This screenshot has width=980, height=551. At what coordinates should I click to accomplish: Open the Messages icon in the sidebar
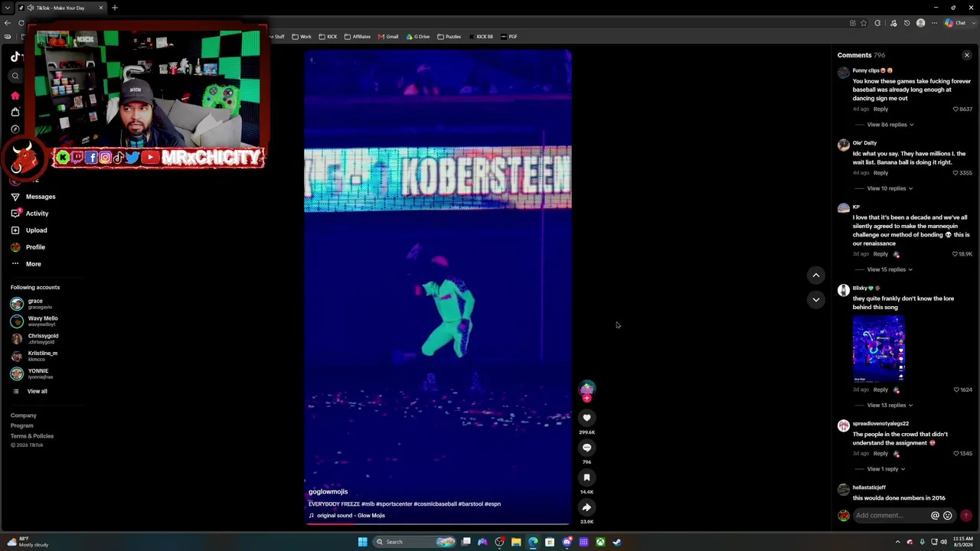click(15, 197)
